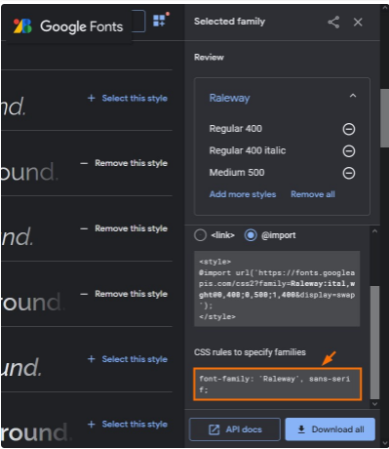Image resolution: width=389 pixels, height=449 pixels.
Task: Open the API docs
Action: coord(235,429)
